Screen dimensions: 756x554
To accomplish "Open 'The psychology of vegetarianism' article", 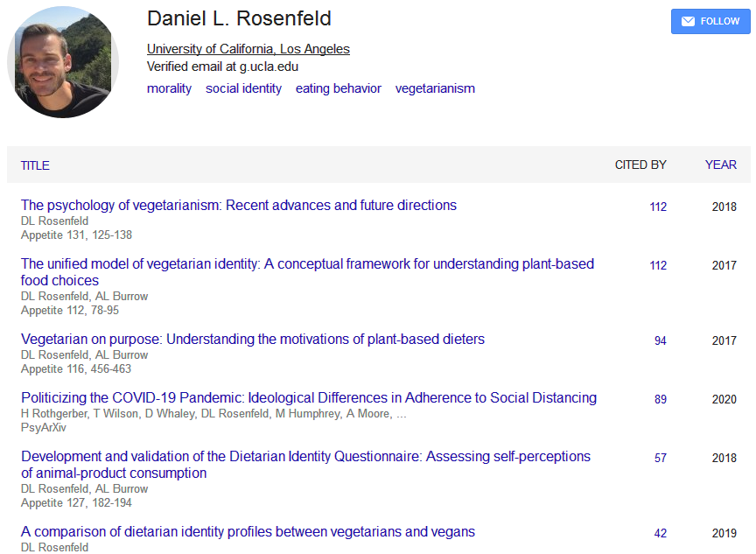I will 239,206.
